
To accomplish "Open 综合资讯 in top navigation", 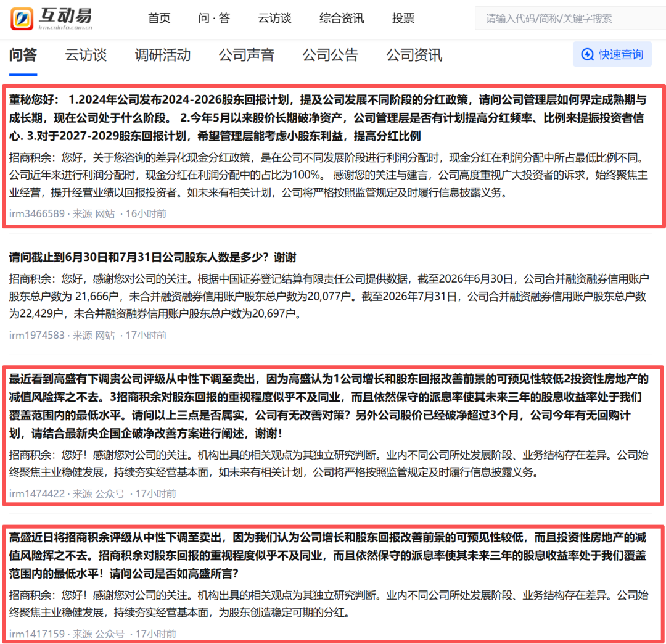I will 342,19.
